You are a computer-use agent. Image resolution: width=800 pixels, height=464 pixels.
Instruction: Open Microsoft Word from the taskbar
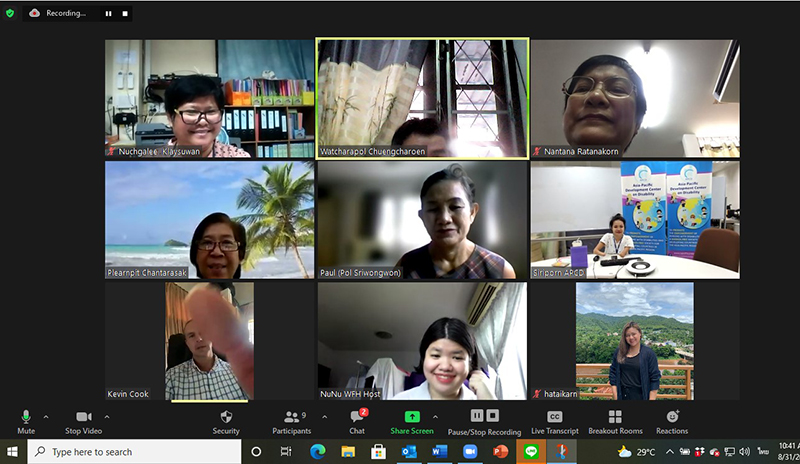(438, 452)
